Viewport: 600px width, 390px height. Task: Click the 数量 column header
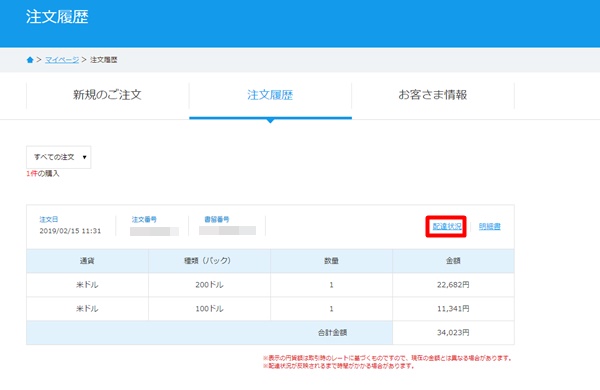click(x=331, y=261)
